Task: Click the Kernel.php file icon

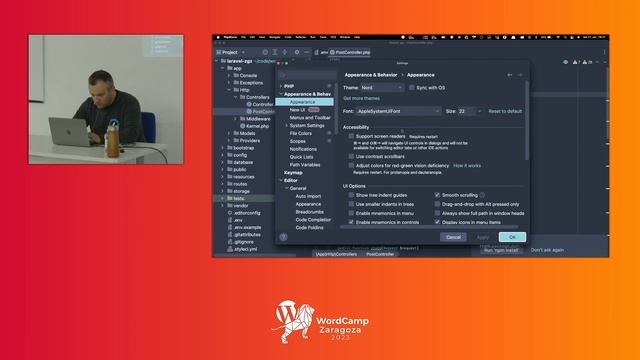Action: [x=242, y=126]
